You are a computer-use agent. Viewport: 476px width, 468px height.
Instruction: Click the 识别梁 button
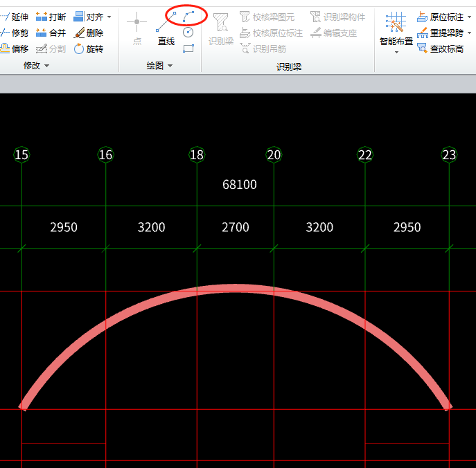(x=221, y=29)
